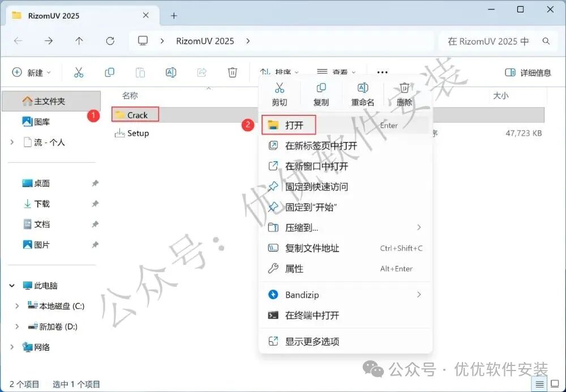Open the three-dot more options menu
The height and width of the screenshot is (392, 566).
click(x=382, y=72)
